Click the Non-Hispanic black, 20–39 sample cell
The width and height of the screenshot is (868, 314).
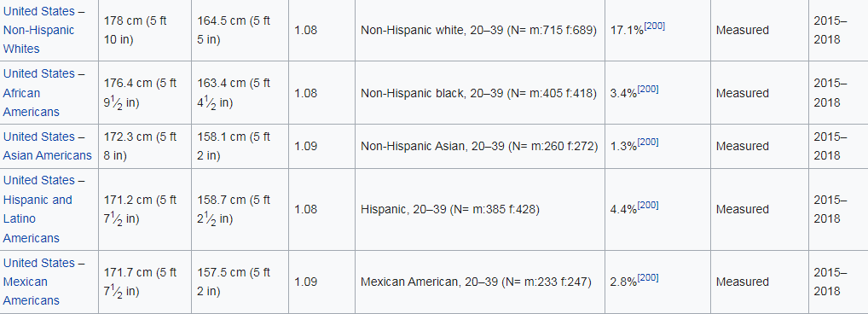point(479,93)
